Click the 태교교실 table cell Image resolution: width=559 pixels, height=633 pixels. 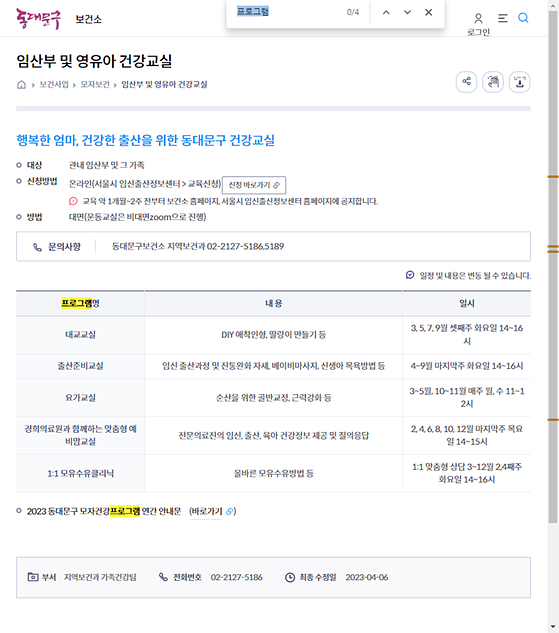(80, 335)
